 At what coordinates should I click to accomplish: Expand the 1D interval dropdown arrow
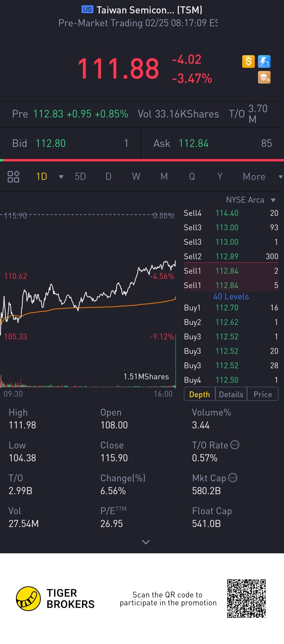point(61,177)
